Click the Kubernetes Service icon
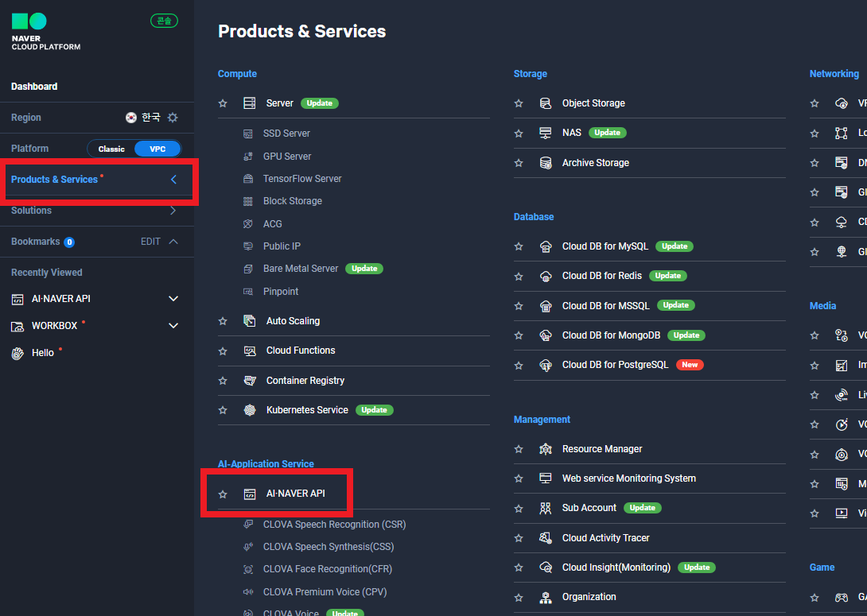The width and height of the screenshot is (867, 616). tap(250, 410)
